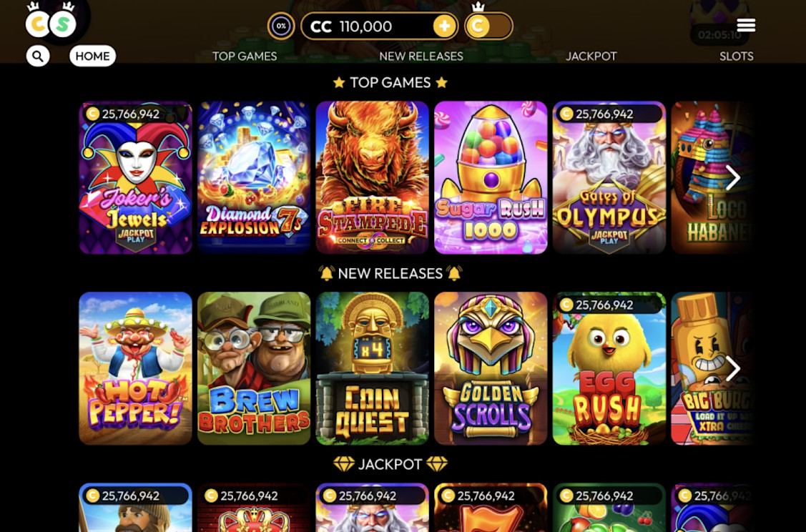Click the CS crown logo
806x532 pixels.
point(51,21)
